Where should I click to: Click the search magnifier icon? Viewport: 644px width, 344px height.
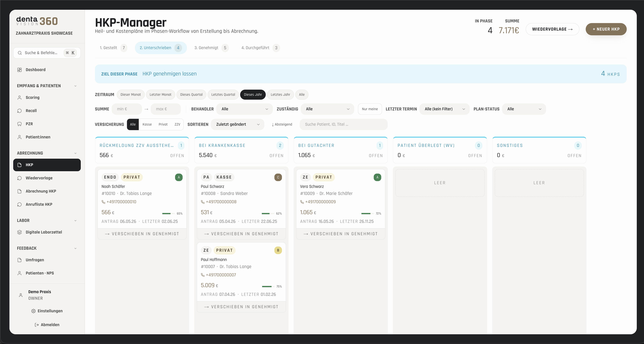pyautogui.click(x=20, y=53)
